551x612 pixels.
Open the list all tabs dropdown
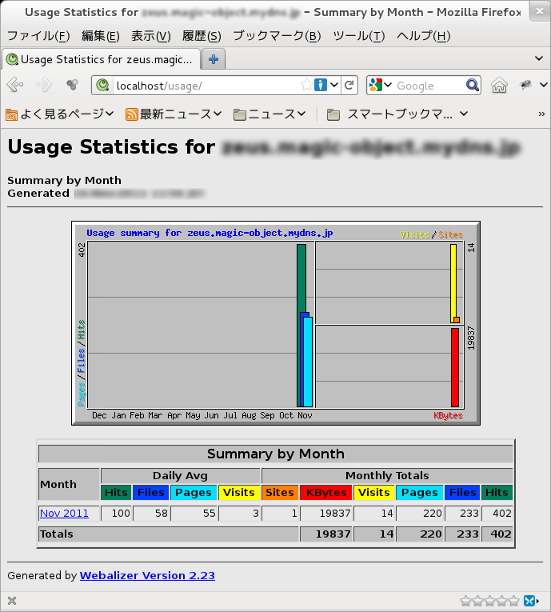[539, 59]
